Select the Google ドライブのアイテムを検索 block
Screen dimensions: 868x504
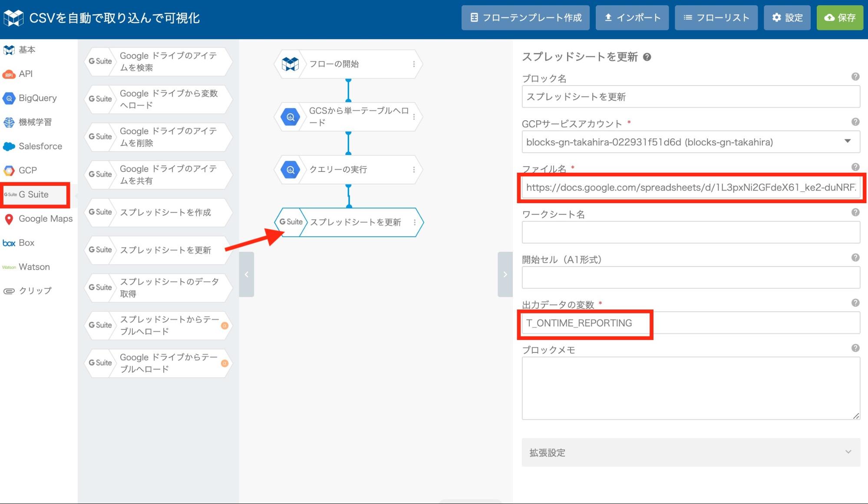point(158,62)
